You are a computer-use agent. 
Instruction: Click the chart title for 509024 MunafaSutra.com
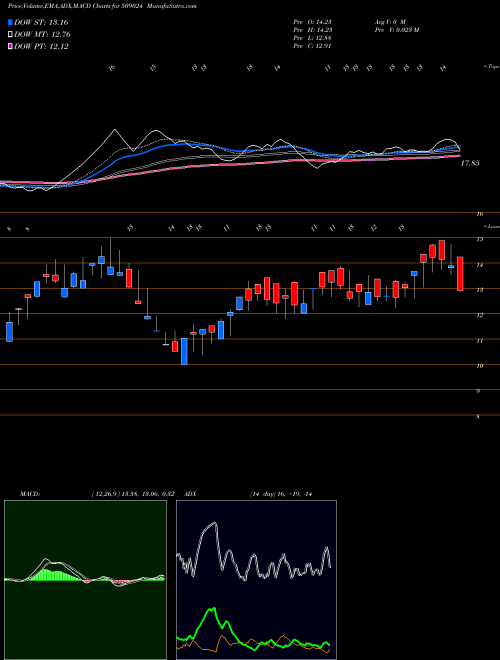(x=102, y=6)
